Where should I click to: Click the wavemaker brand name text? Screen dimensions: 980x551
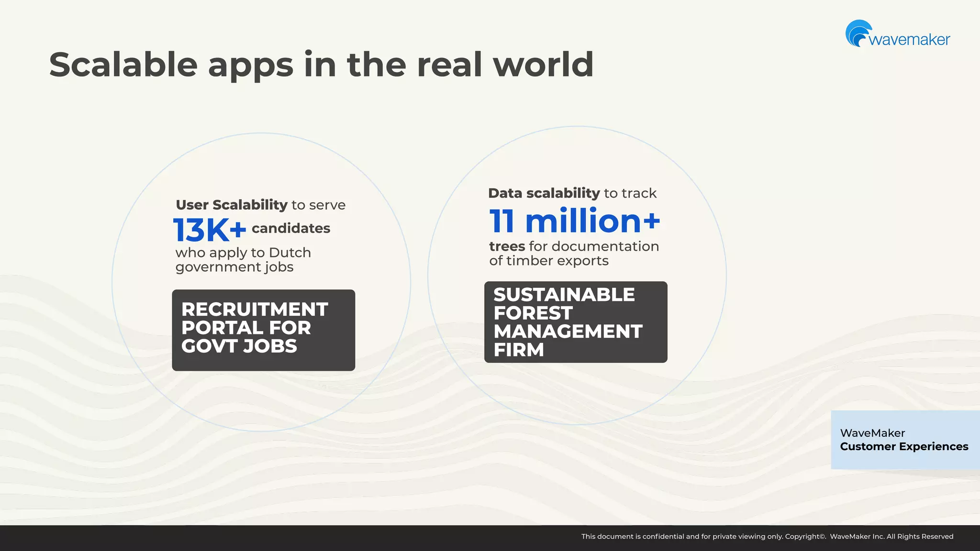909,40
